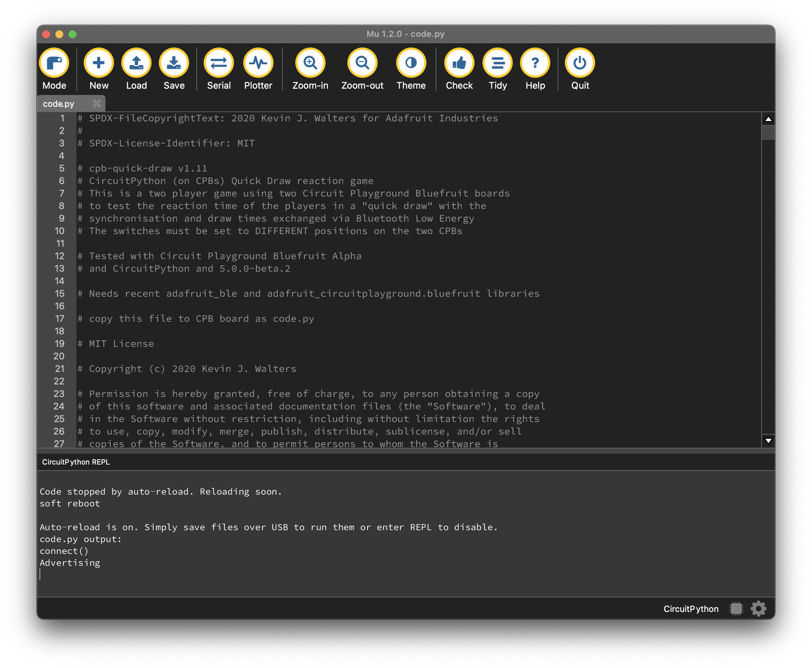Toggle the Plotter pane
The image size is (812, 668).
(258, 63)
